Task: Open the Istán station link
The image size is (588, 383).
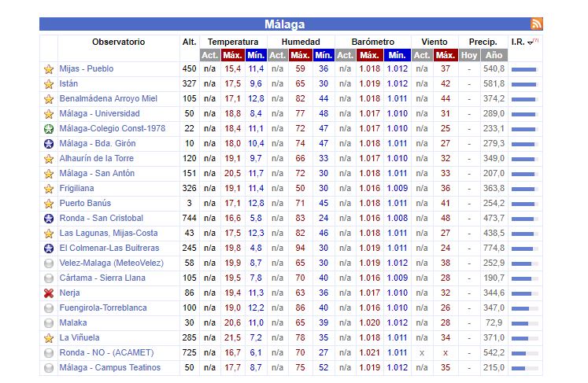Action: click(68, 83)
